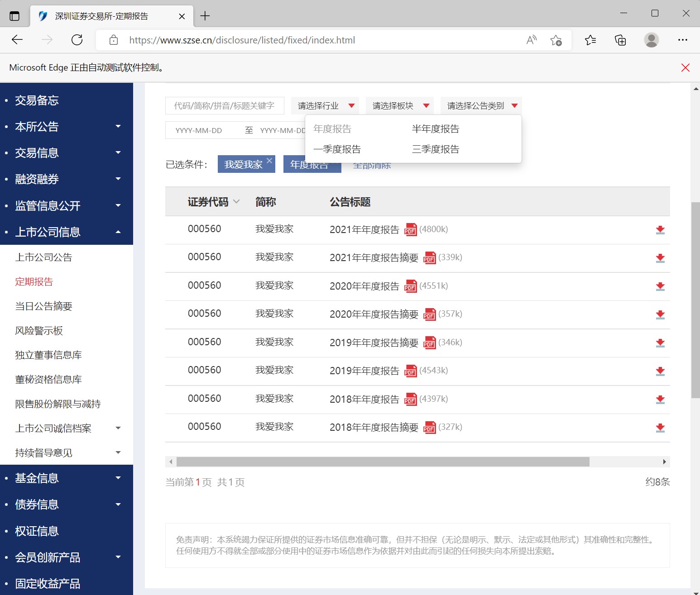Open PDF icon for 2020年年度报告摘要
This screenshot has height=595, width=700.
(x=429, y=314)
